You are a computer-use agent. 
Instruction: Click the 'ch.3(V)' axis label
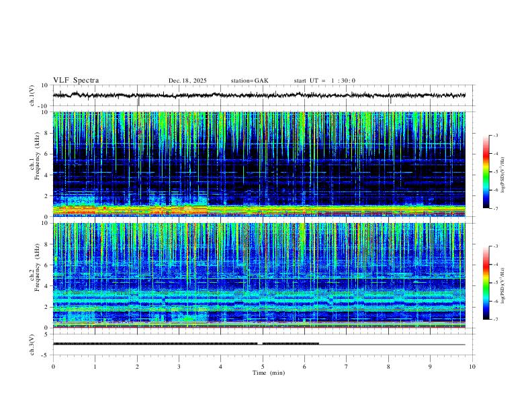point(32,345)
